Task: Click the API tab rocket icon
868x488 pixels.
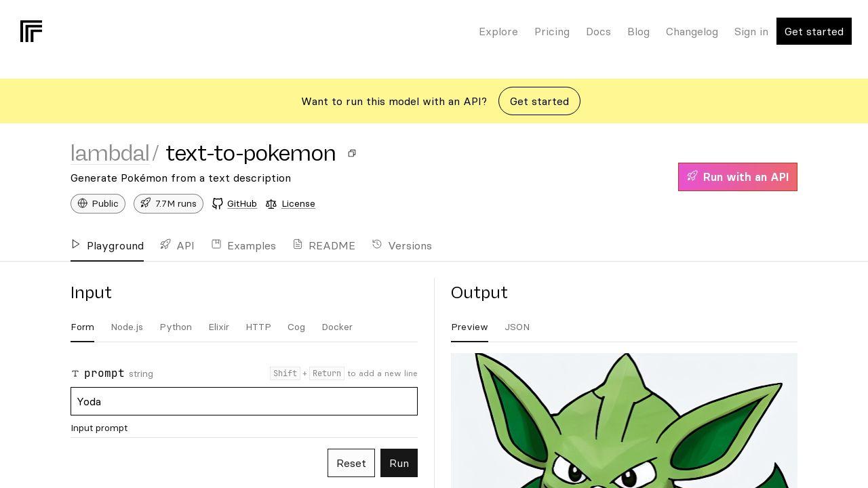Action: pyautogui.click(x=165, y=244)
